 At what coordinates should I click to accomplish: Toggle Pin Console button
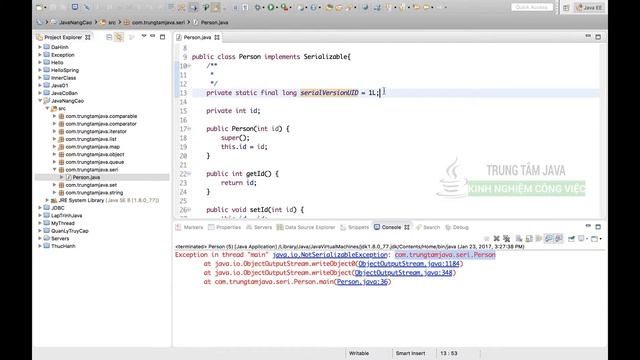(x=571, y=239)
